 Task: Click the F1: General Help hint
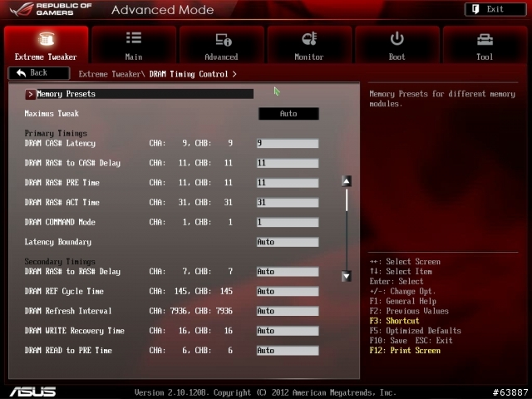[402, 301]
